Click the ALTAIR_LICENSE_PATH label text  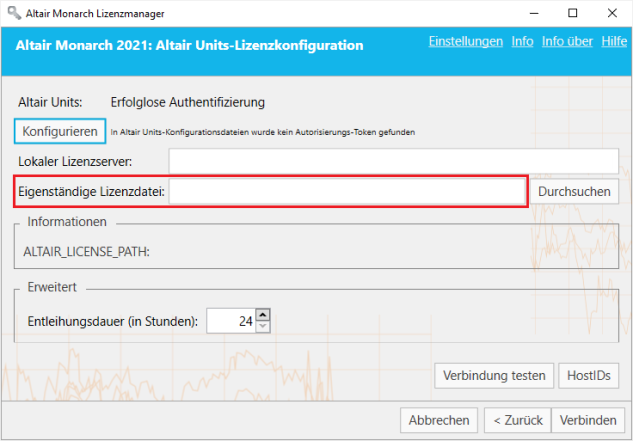[86, 252]
